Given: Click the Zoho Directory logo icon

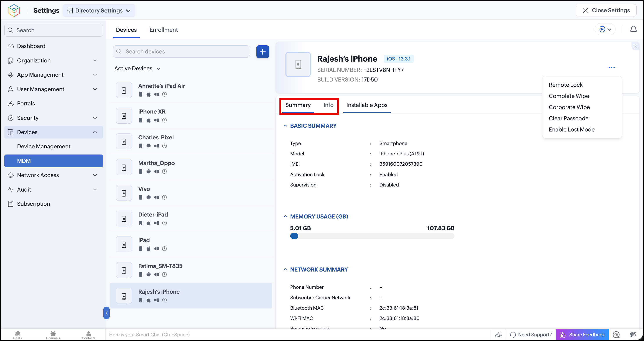Looking at the screenshot, I should [14, 10].
